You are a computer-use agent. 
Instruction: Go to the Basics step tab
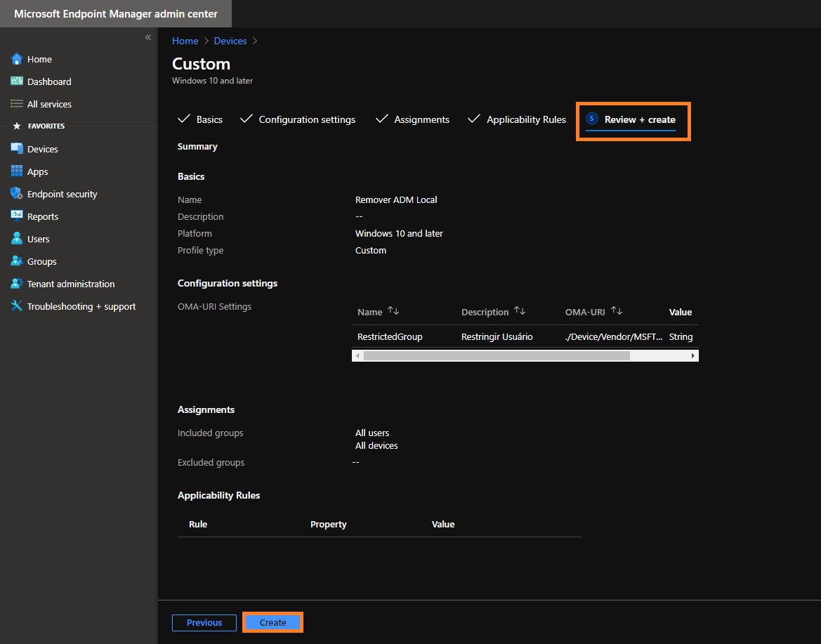(201, 119)
